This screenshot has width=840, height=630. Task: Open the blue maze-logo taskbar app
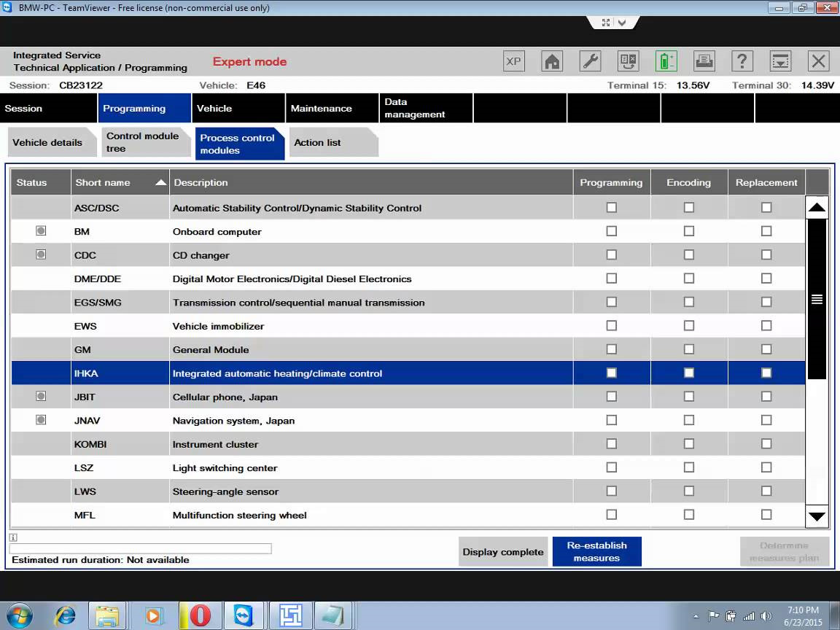tap(290, 615)
